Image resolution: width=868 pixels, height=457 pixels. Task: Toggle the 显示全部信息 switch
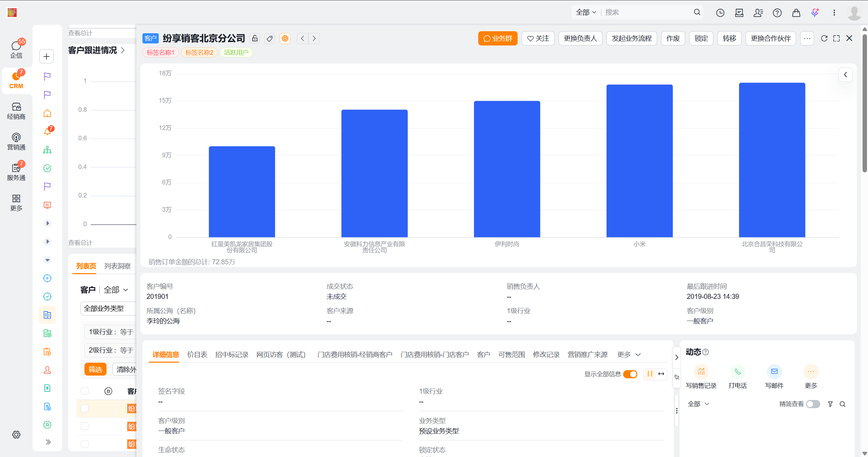point(630,374)
